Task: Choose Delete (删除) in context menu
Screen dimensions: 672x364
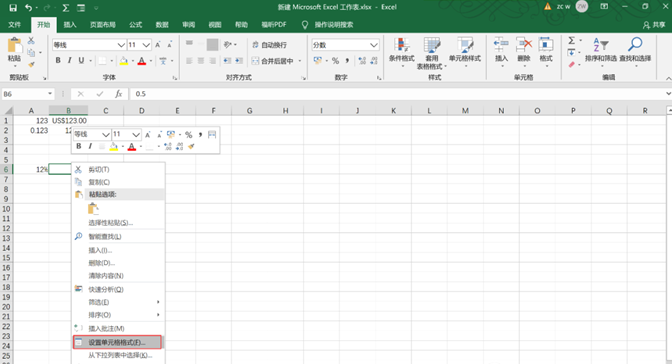Action: [x=118, y=263]
